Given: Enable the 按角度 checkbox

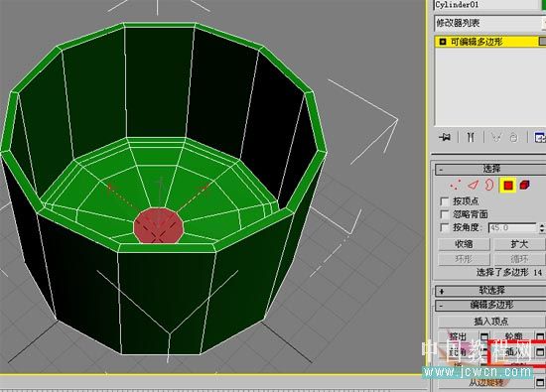Looking at the screenshot, I should pos(445,227).
